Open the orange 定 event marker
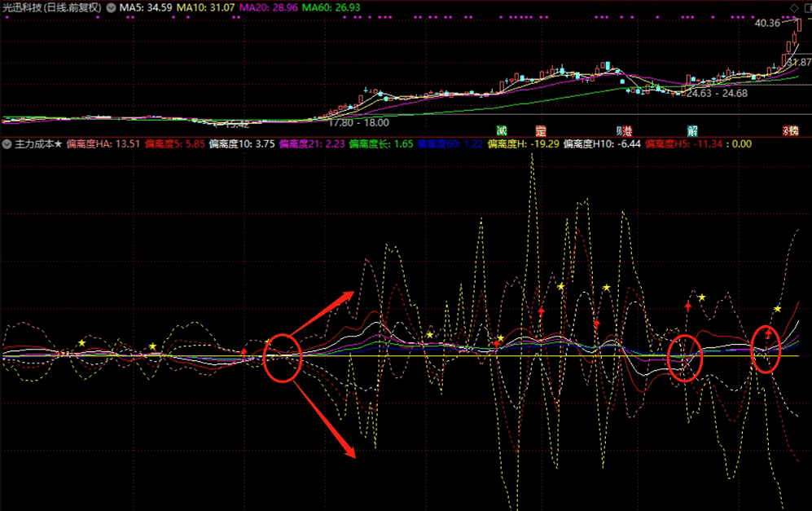The height and width of the screenshot is (511, 812). (541, 130)
